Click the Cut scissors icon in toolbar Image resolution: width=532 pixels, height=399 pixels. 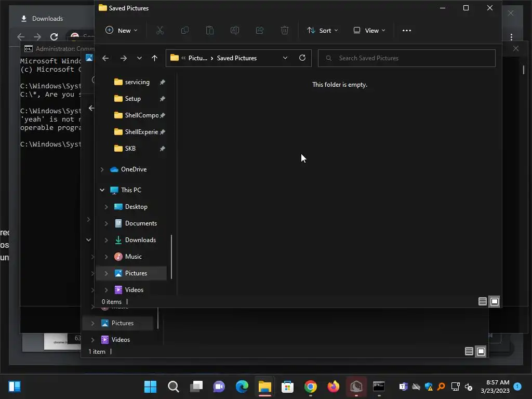point(160,31)
